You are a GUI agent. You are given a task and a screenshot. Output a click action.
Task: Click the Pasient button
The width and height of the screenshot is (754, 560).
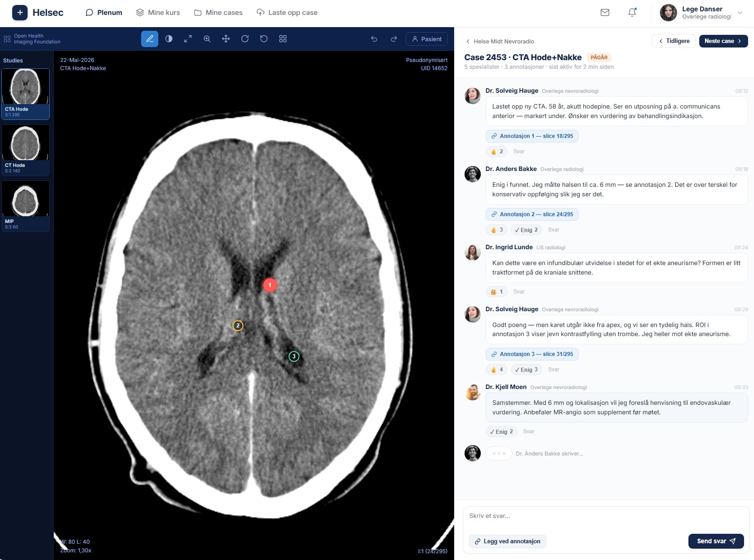[x=427, y=39]
